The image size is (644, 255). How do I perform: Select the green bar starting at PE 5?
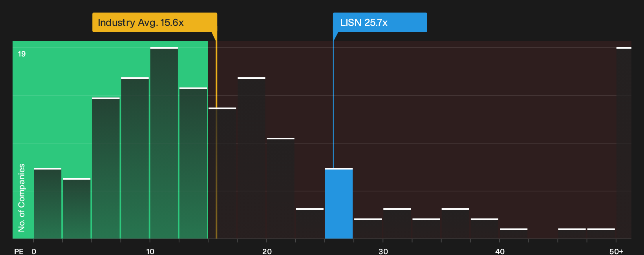tap(106, 168)
